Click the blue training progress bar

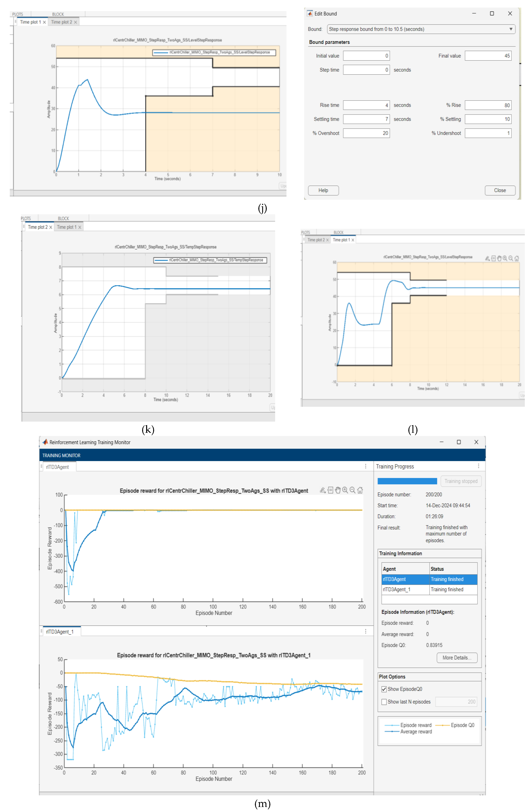click(407, 481)
